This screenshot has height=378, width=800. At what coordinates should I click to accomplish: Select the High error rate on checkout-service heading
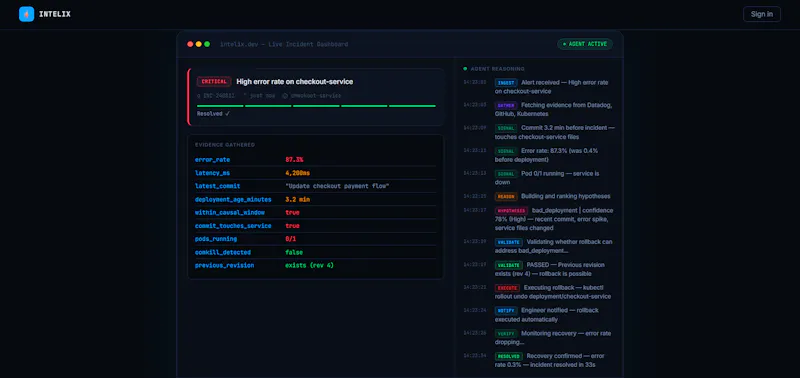295,82
